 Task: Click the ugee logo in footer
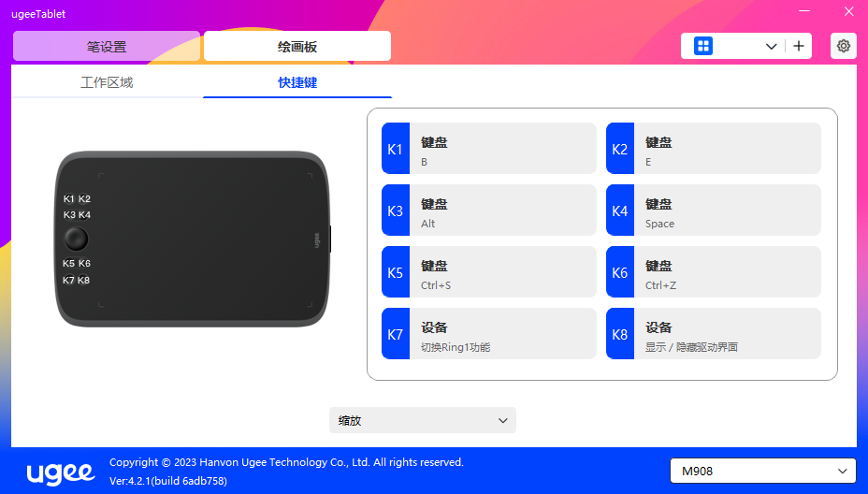(61, 472)
